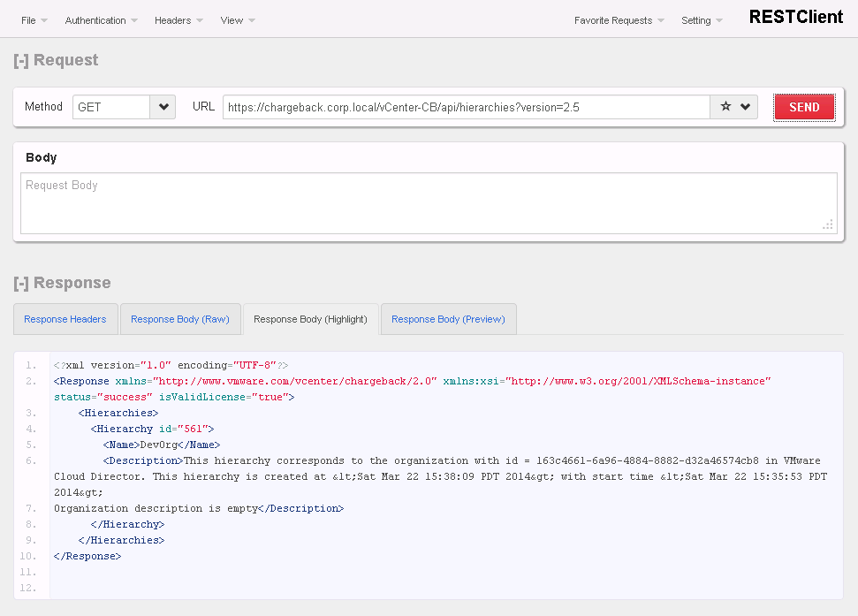Open the URL history dropdown arrow
858x616 pixels.
[746, 107]
